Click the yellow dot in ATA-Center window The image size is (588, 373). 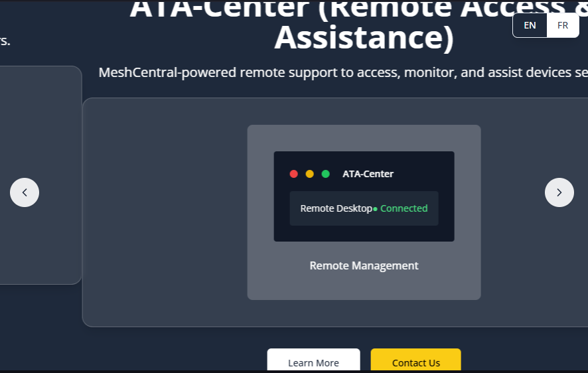pyautogui.click(x=309, y=174)
